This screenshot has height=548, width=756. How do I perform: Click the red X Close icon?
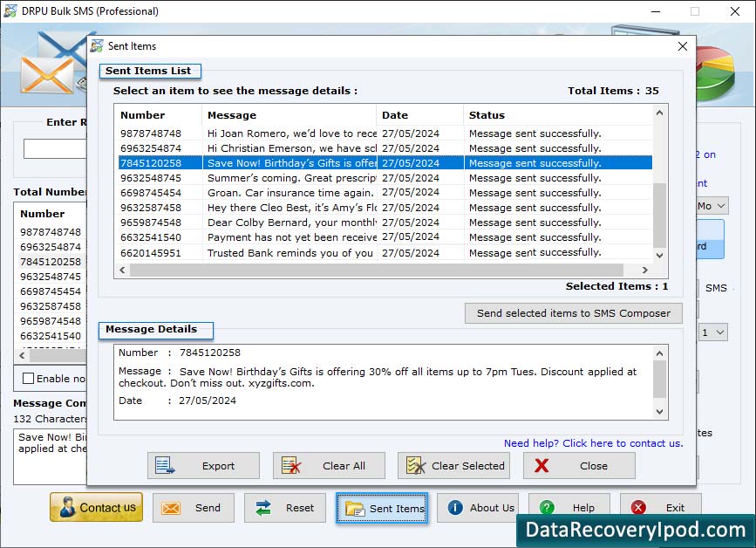[541, 465]
